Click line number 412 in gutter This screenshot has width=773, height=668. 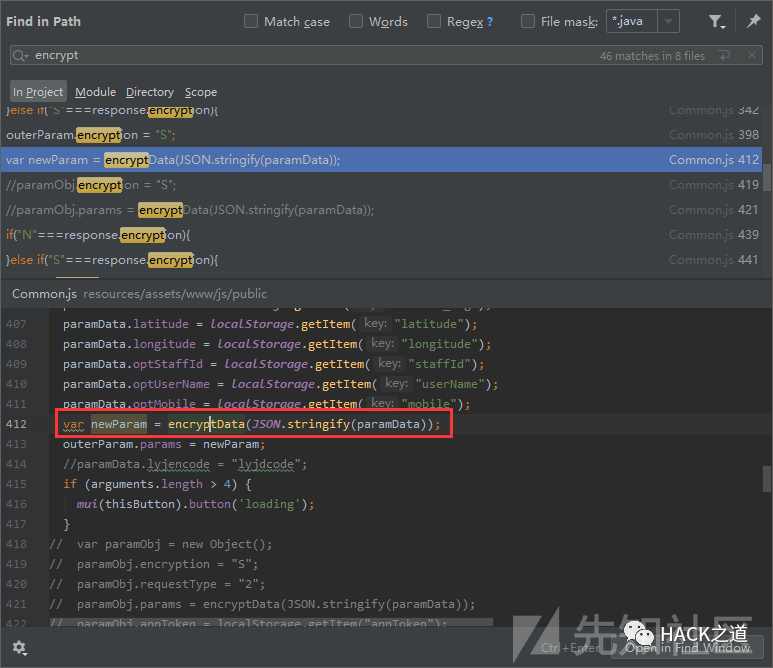[x=16, y=424]
